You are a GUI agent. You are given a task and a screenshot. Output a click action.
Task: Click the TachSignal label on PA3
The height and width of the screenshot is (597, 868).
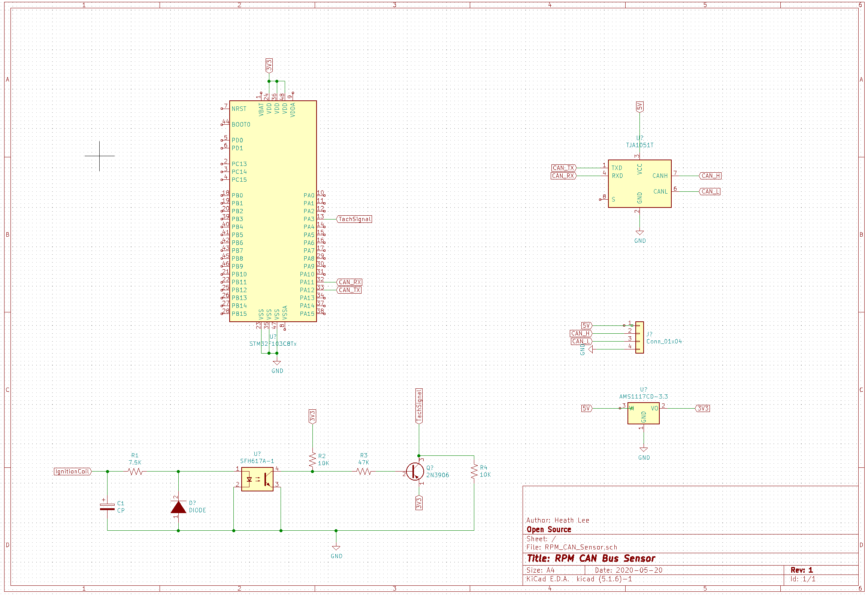pyautogui.click(x=354, y=219)
